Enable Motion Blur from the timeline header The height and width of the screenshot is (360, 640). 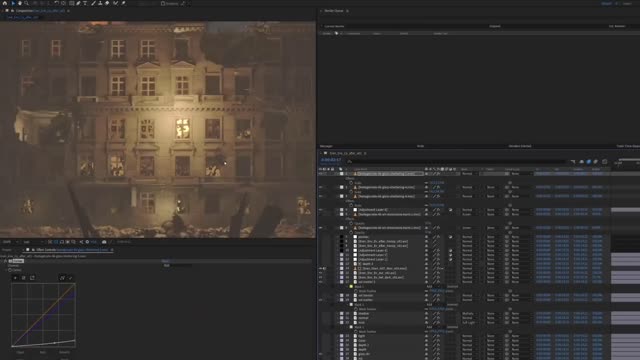596,162
